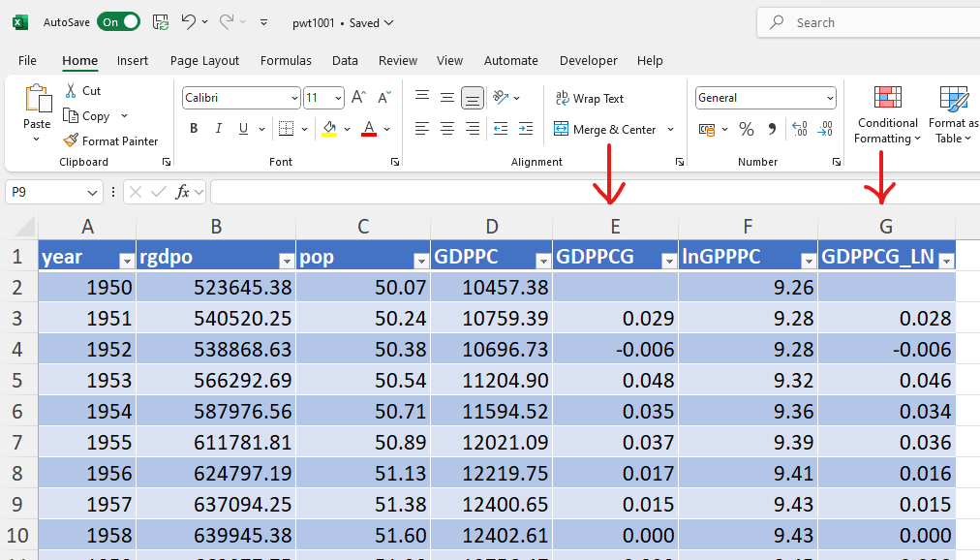Apply the yellow Fill Color swatch
980x560 pixels.
329,129
